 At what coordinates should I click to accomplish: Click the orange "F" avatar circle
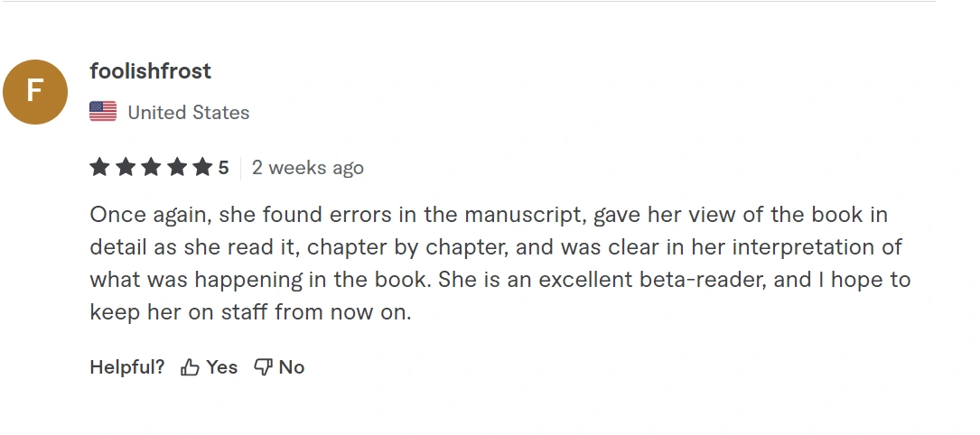[35, 91]
